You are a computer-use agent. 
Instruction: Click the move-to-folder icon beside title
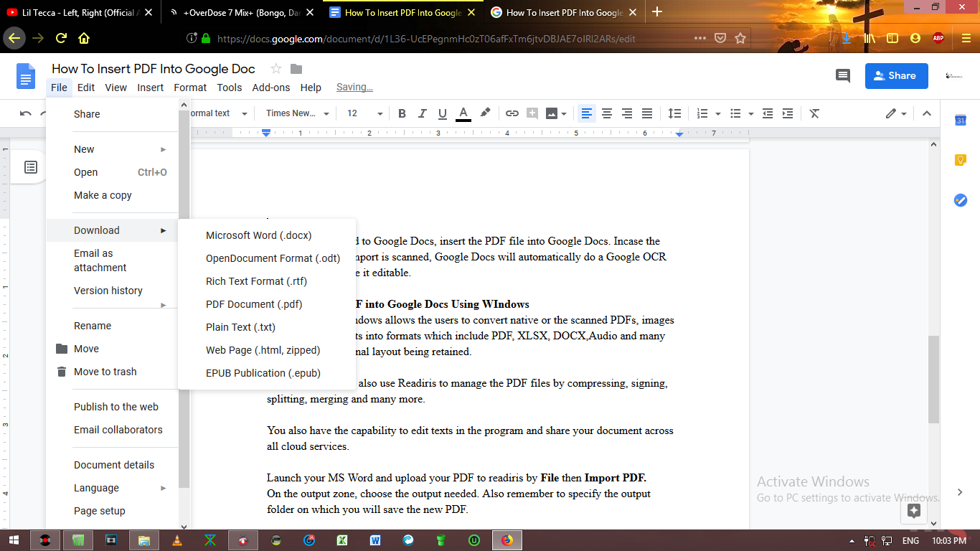tap(296, 69)
